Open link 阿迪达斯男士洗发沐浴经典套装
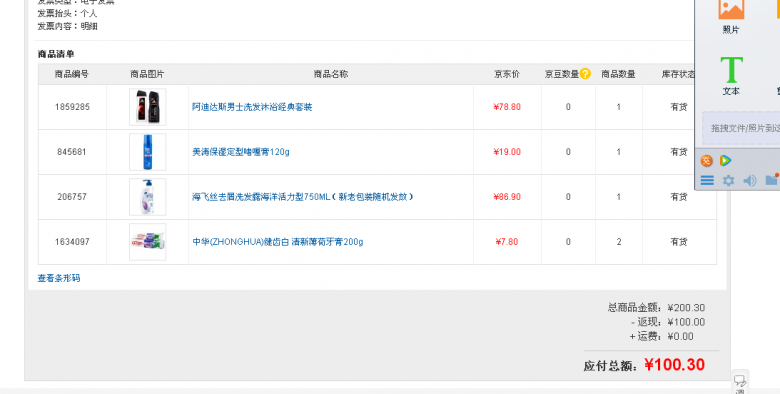This screenshot has height=394, width=780. click(x=252, y=107)
